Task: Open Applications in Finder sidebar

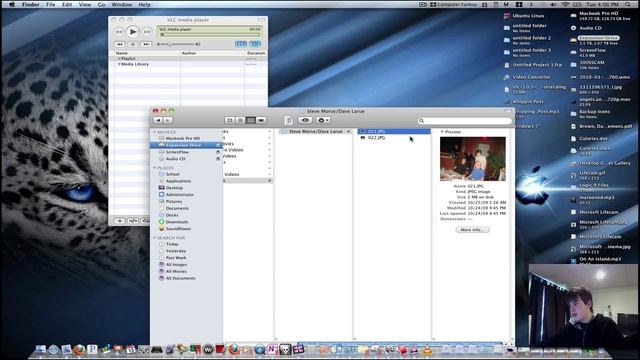Action: pyautogui.click(x=178, y=181)
